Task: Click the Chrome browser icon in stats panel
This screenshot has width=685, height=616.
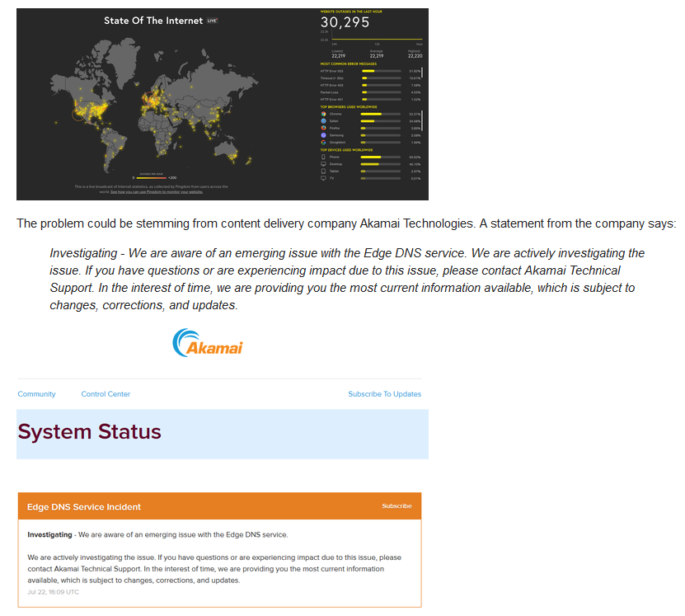Action: 323,114
